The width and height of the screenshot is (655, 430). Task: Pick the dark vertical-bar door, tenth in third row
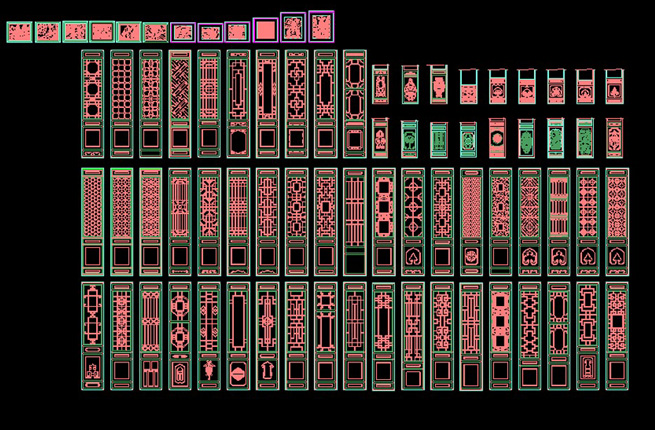pos(355,221)
